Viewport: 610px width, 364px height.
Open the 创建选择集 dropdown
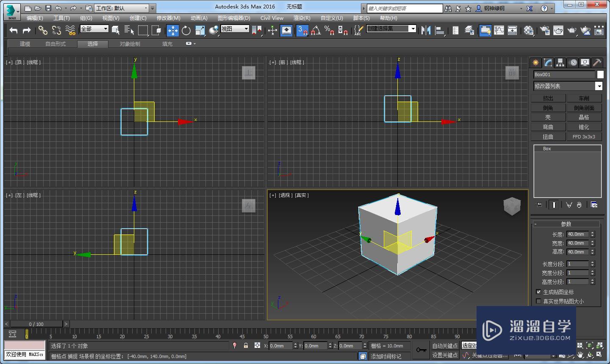tap(412, 28)
